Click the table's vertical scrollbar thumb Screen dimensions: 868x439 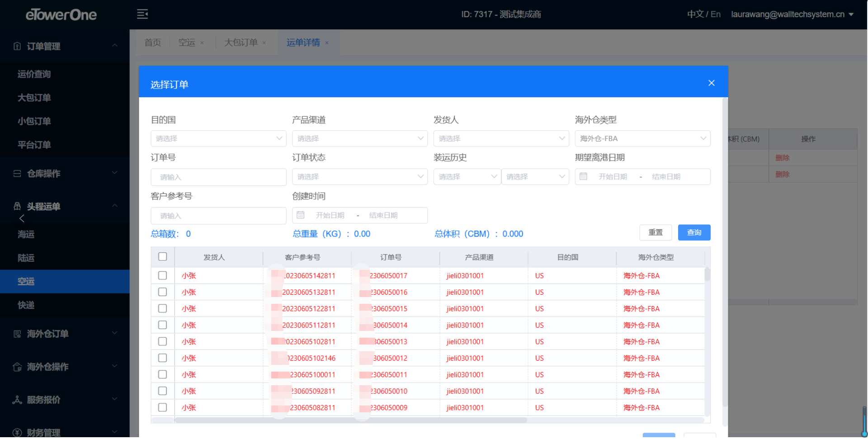click(x=707, y=274)
